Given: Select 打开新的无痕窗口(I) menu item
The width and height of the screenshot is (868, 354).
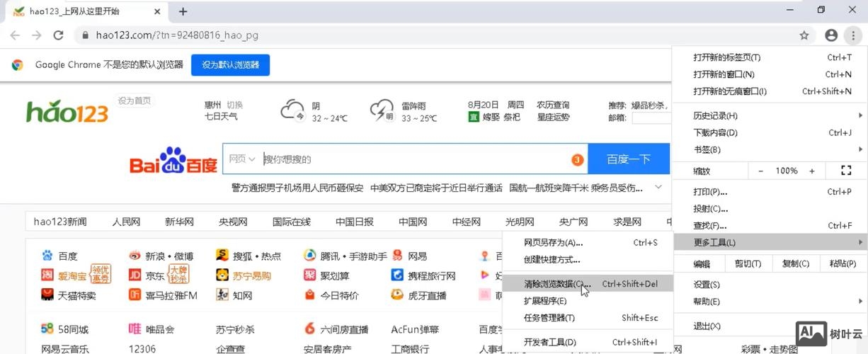Looking at the screenshot, I should point(770,91).
